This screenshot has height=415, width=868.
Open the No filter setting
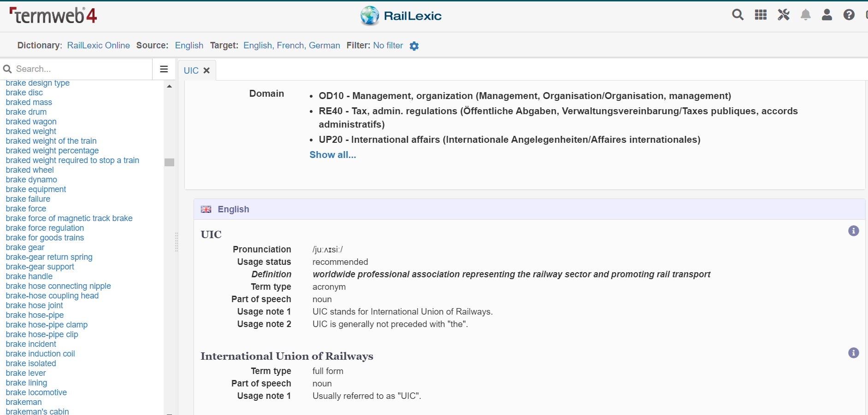click(388, 46)
